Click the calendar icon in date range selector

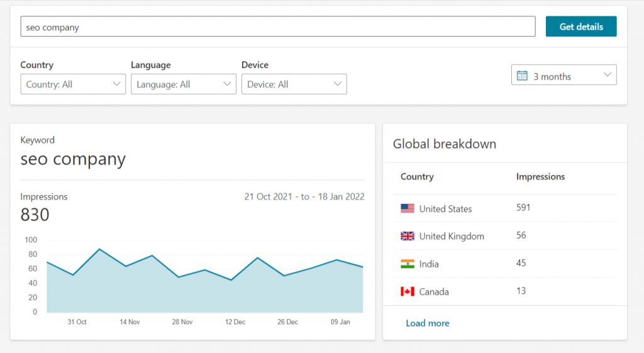(522, 76)
